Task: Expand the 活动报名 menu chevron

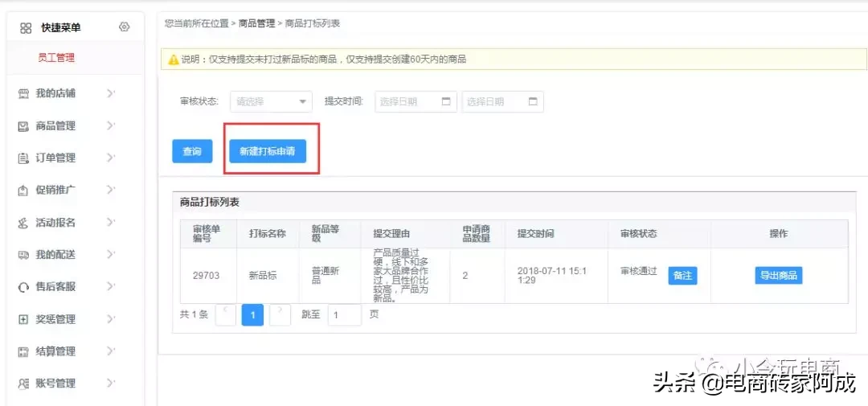Action: pos(111,222)
